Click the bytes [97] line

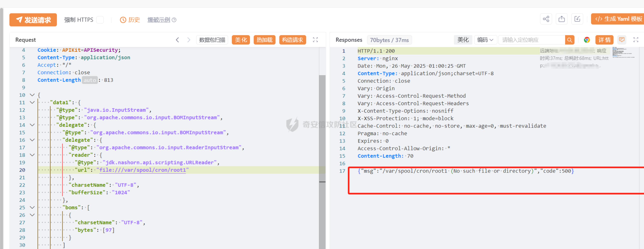pos(95,230)
